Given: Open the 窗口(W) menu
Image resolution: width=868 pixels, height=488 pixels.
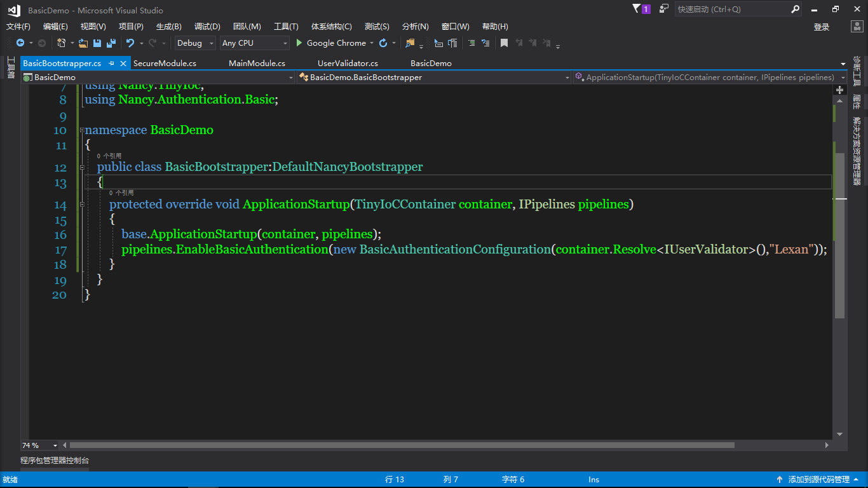Looking at the screenshot, I should point(456,27).
